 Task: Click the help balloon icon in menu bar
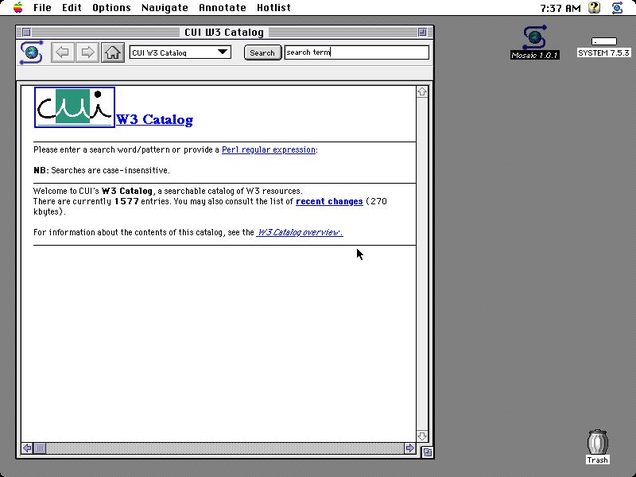[x=595, y=7]
